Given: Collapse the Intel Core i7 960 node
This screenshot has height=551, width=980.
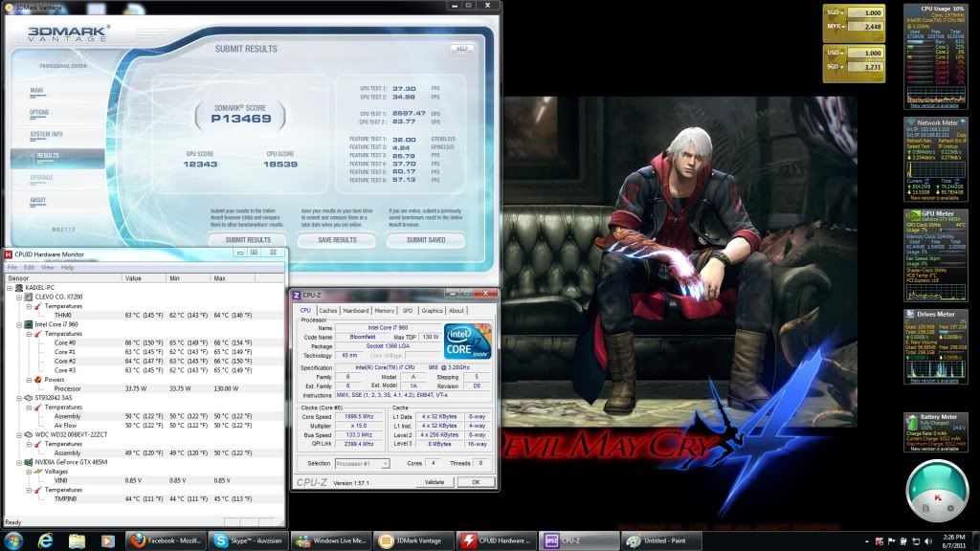Looking at the screenshot, I should tap(17, 324).
